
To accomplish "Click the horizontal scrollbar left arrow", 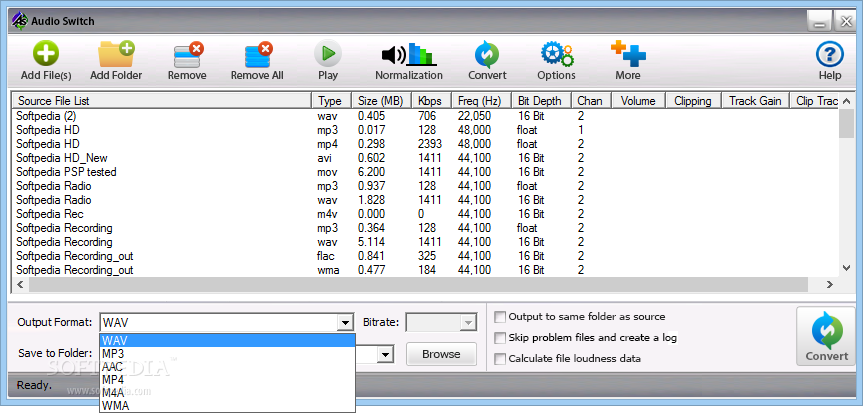I will pyautogui.click(x=20, y=285).
